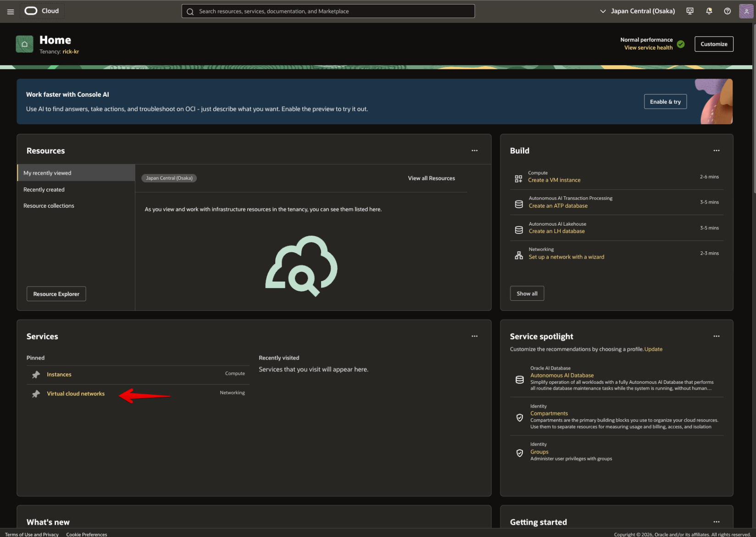Select the My recently viewed tab
Screen dimensions: 756x537
pyautogui.click(x=76, y=173)
